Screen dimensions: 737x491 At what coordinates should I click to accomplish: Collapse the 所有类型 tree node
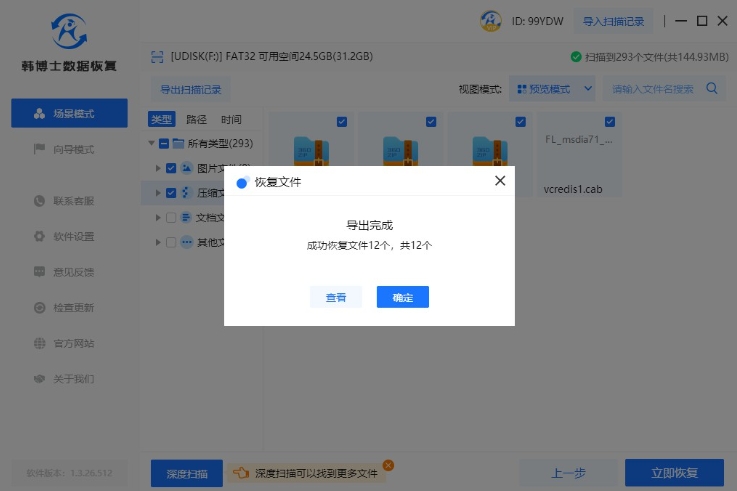tap(150, 143)
